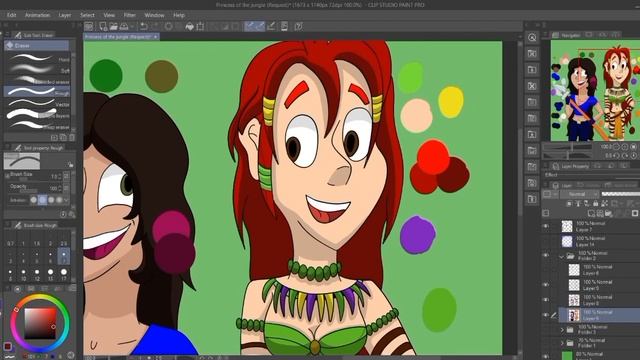Adjust the Opacity slider in Tool property
Image resolution: width=640 pixels, height=360 pixels.
[x=29, y=191]
